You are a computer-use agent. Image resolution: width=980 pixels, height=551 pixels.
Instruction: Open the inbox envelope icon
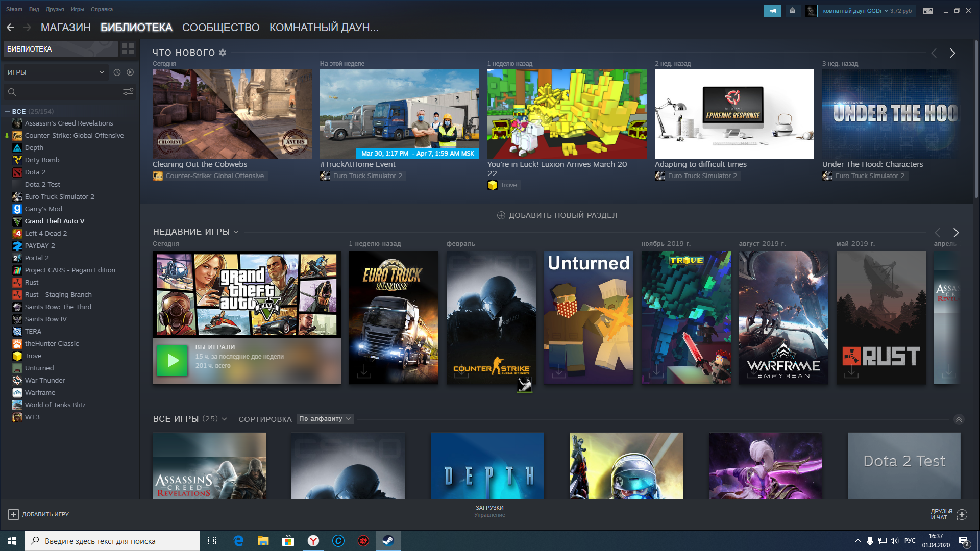tap(792, 11)
